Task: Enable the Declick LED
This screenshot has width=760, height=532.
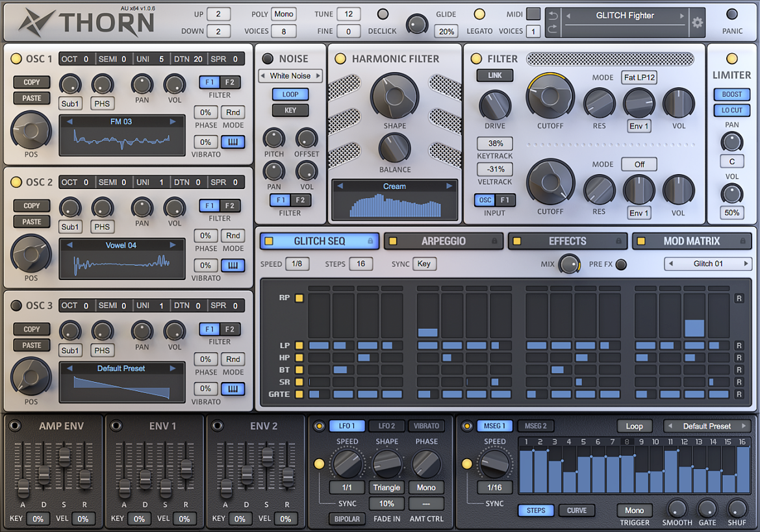Action: (x=383, y=14)
